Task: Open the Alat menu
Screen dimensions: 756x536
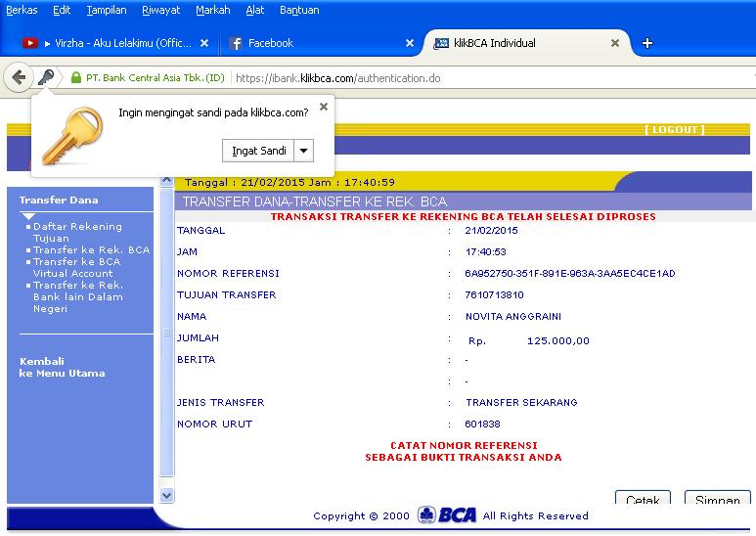Action: click(x=255, y=10)
